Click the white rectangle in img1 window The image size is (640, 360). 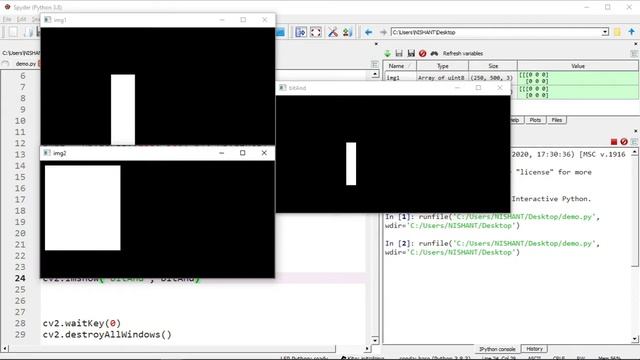[123, 109]
